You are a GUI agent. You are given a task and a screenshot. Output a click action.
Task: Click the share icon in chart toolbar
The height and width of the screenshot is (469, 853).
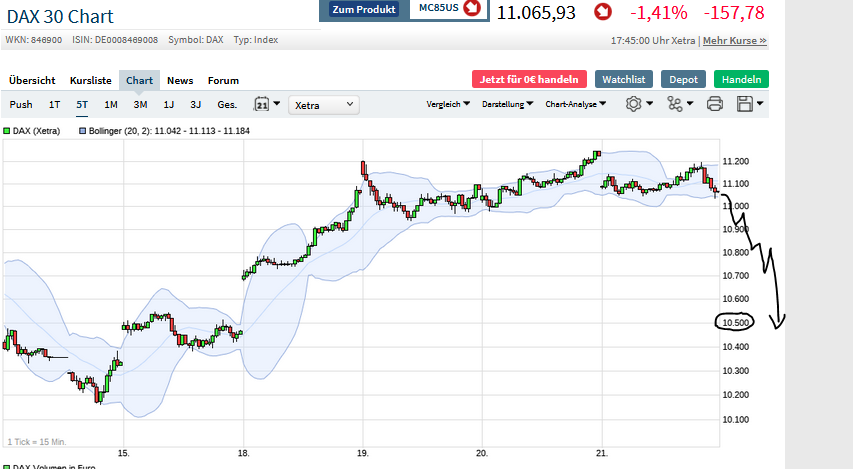(675, 104)
